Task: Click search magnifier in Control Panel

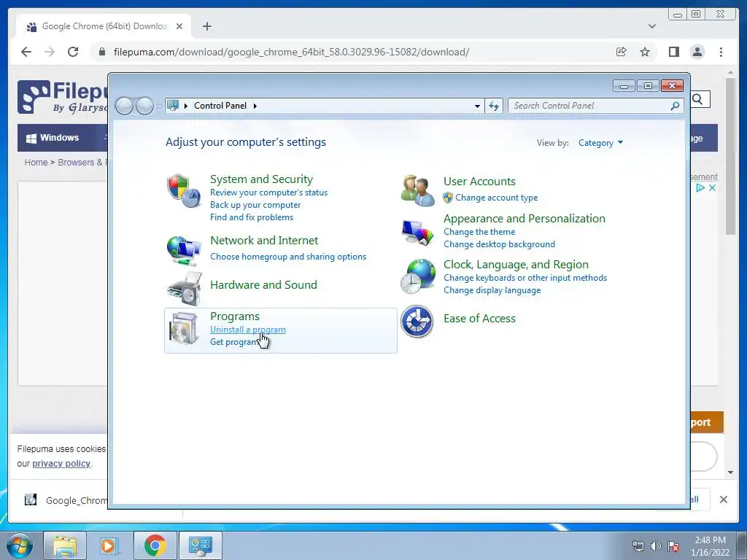Action: [675, 106]
